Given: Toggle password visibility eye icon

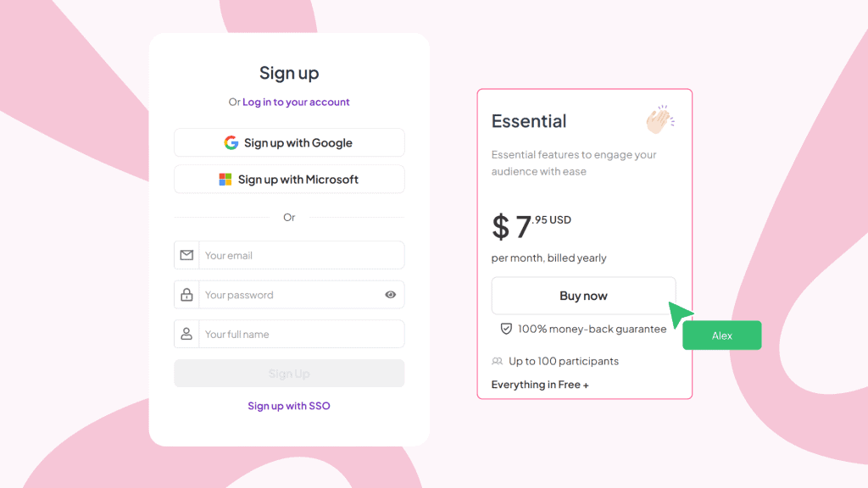Looking at the screenshot, I should (391, 295).
